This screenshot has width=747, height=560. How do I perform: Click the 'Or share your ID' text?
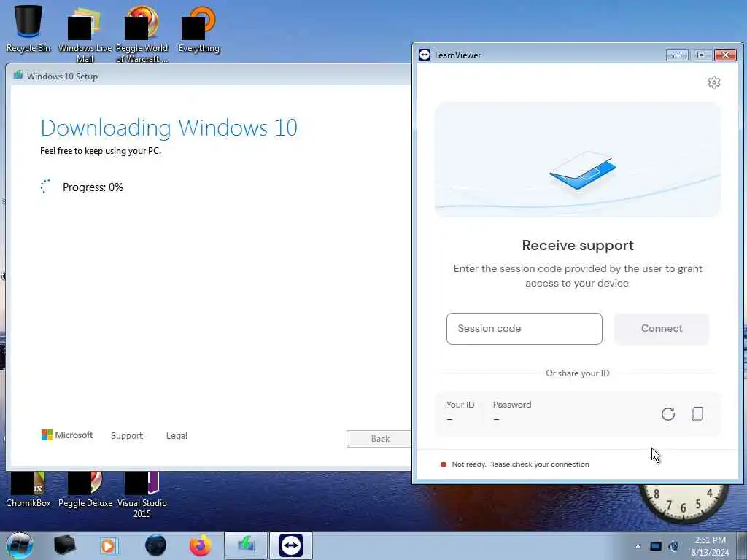[x=578, y=373]
